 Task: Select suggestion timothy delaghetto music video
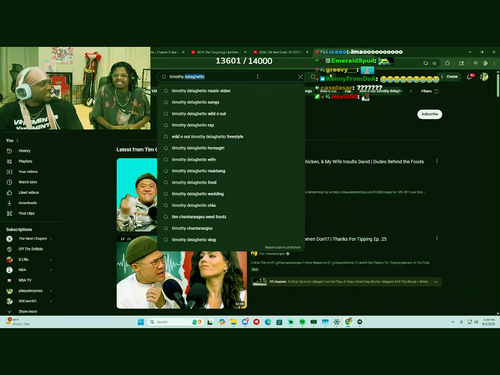point(231,91)
